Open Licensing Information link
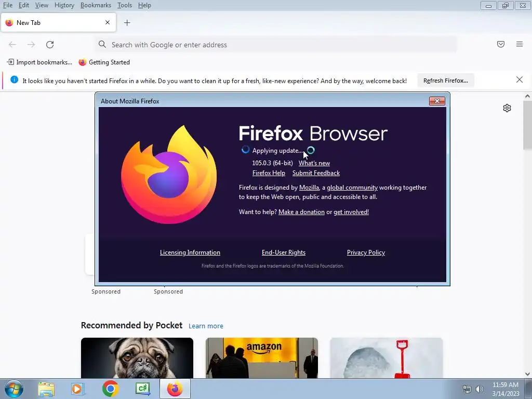Viewport: 532px width, 399px height. [x=190, y=252]
